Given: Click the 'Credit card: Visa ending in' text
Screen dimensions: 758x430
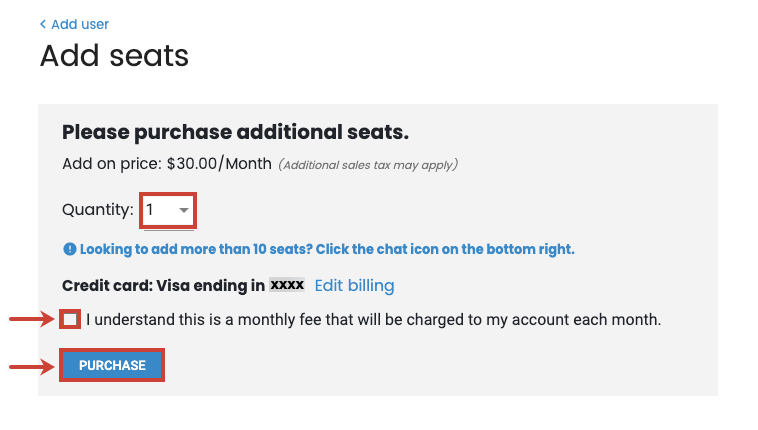Looking at the screenshot, I should tap(163, 286).
